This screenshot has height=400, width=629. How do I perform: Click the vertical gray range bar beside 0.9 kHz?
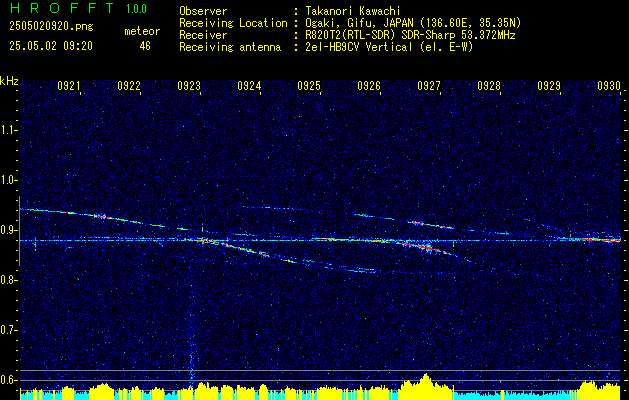[x=19, y=231]
